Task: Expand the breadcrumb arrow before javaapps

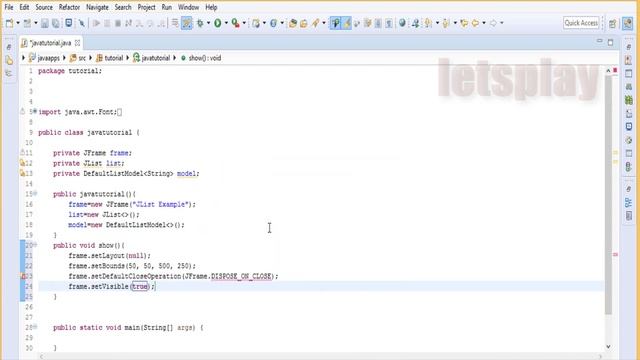Action: click(x=23, y=58)
